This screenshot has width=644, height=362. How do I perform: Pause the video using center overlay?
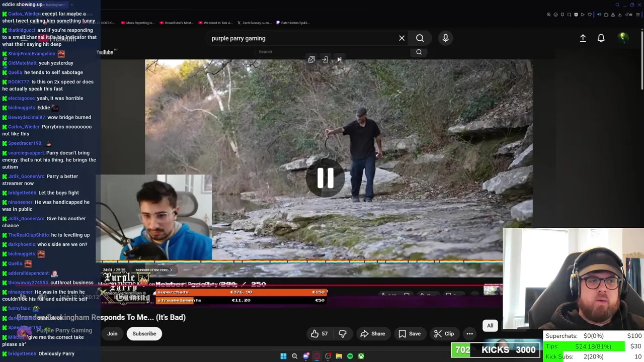[x=325, y=178]
